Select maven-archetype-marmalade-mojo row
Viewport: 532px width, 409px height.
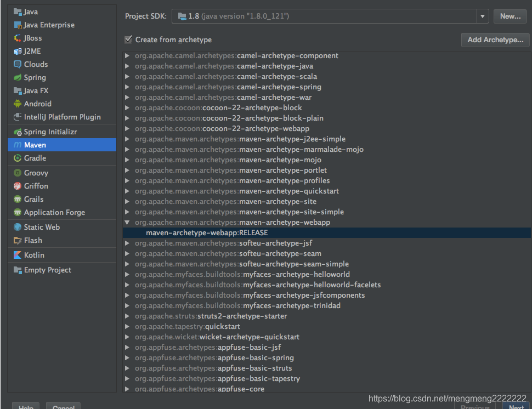pos(327,150)
